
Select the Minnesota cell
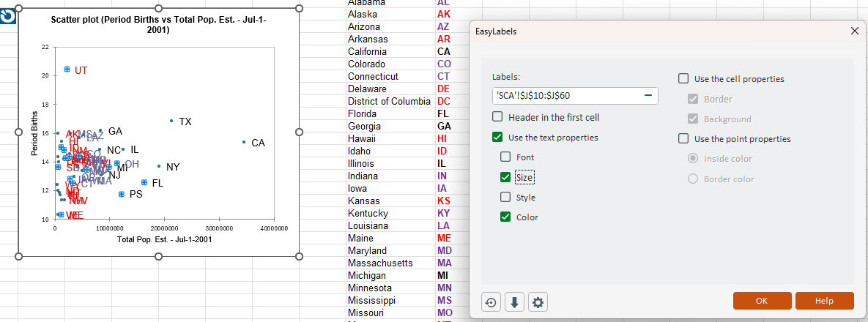[390, 288]
